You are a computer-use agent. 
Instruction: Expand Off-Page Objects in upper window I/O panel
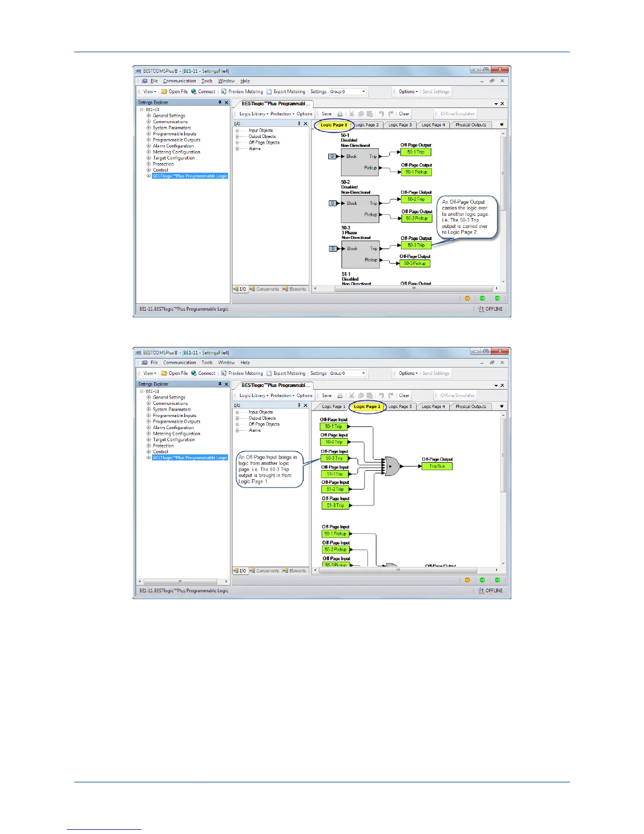tap(237, 143)
